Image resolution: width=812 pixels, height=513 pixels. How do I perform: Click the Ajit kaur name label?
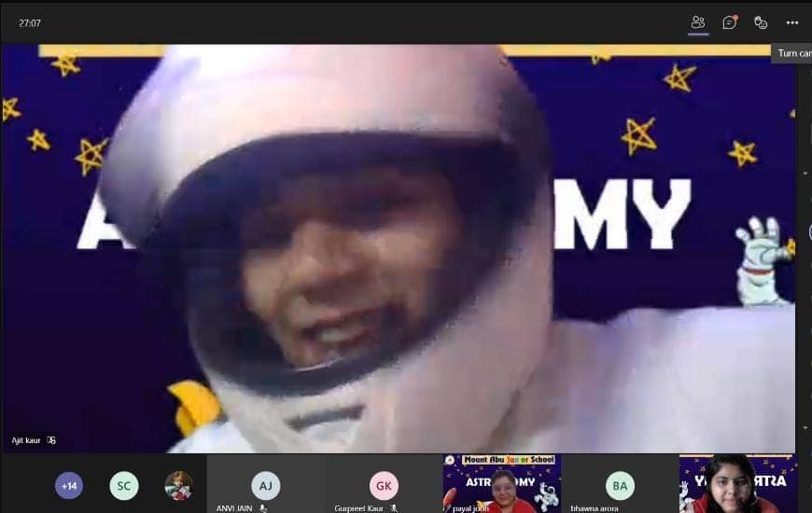(26, 440)
